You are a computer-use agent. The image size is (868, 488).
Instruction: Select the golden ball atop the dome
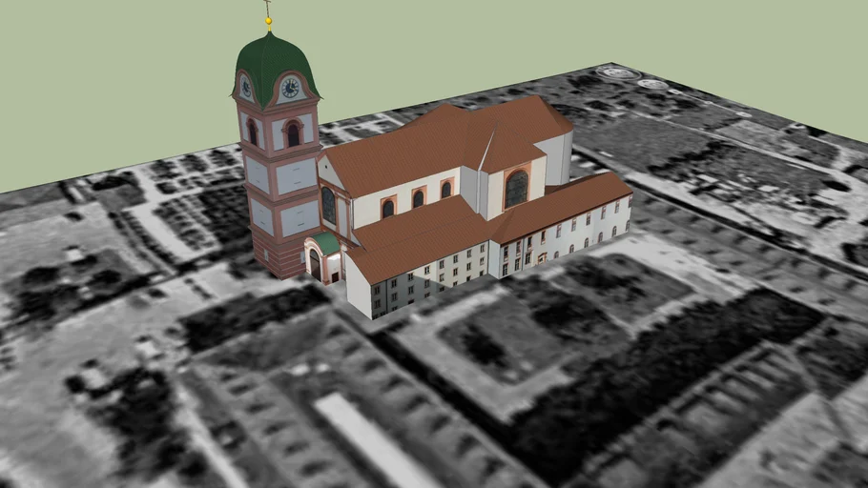coord(268,19)
